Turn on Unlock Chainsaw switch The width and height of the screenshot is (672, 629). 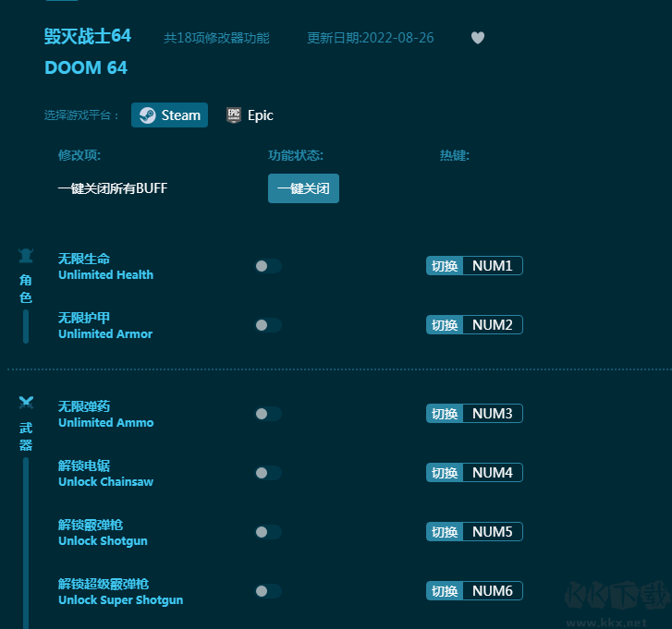268,473
